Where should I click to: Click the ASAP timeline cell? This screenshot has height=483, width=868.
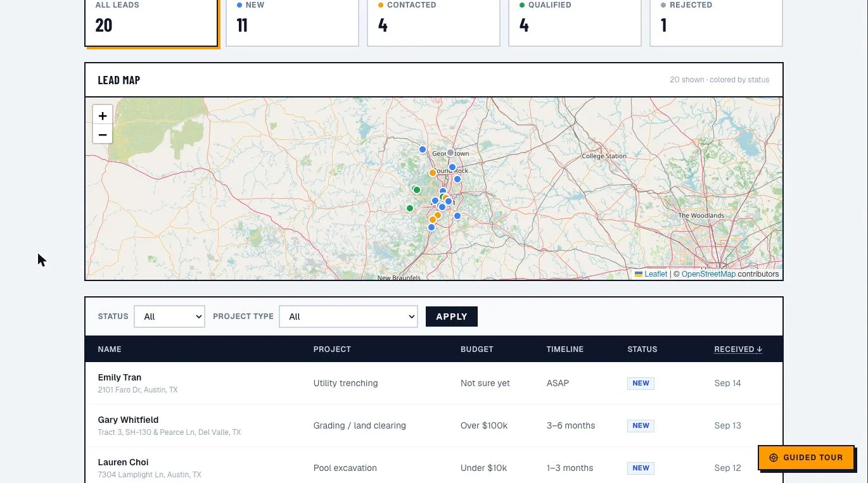pyautogui.click(x=558, y=383)
